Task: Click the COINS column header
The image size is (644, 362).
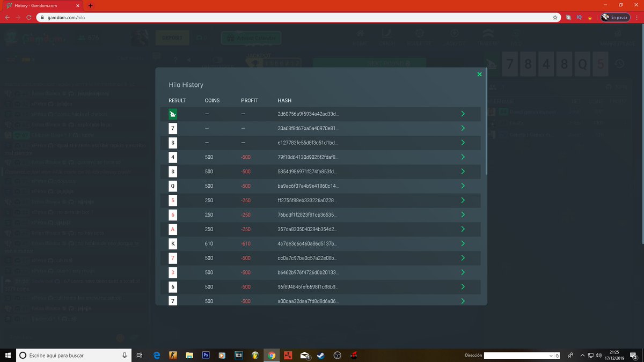Action: [x=212, y=100]
